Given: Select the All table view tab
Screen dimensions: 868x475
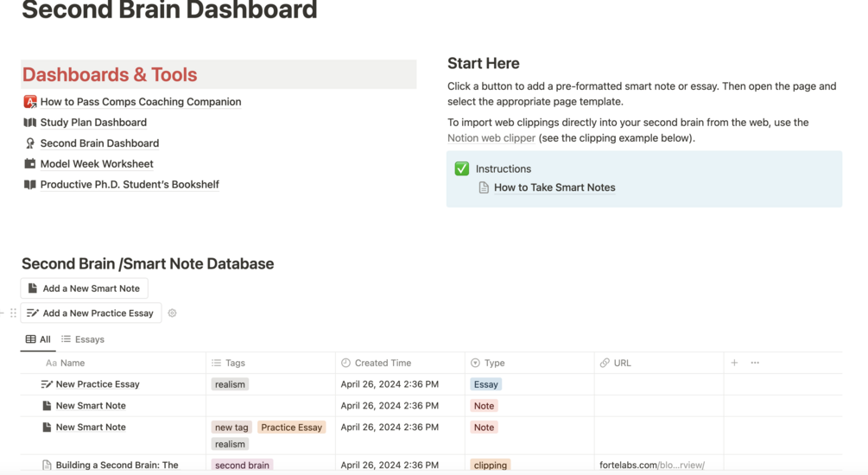Looking at the screenshot, I should 38,339.
